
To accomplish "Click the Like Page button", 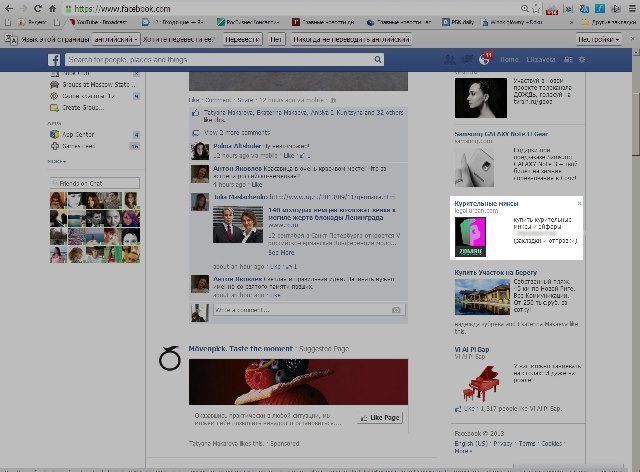I will tap(380, 418).
